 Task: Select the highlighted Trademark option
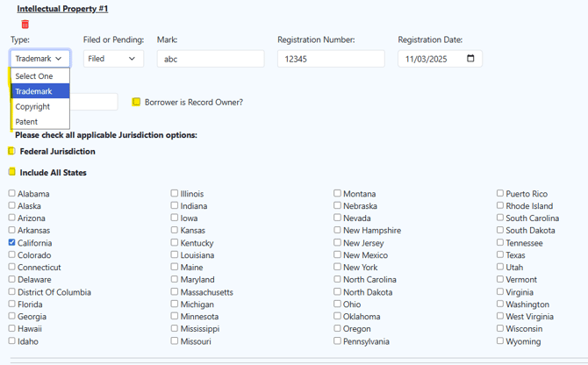33,91
